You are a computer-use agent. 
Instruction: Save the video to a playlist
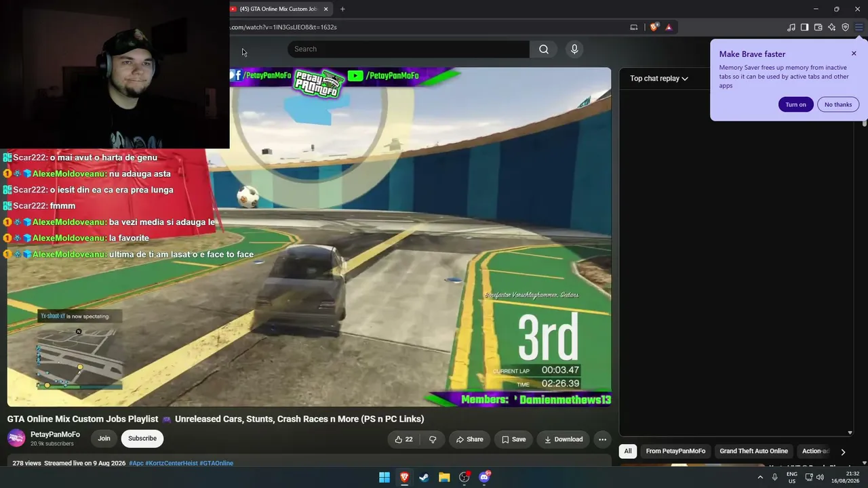513,439
